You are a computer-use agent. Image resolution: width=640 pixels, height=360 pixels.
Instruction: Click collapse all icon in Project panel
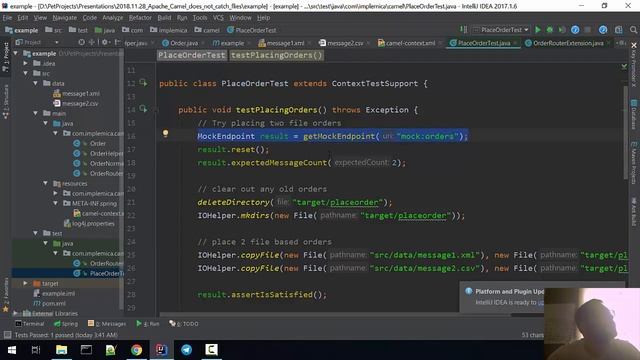tap(92, 42)
